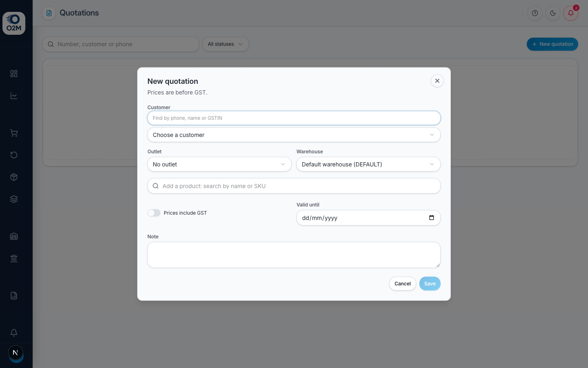
Task: Open the Choose a customer dropdown
Action: (x=294, y=135)
